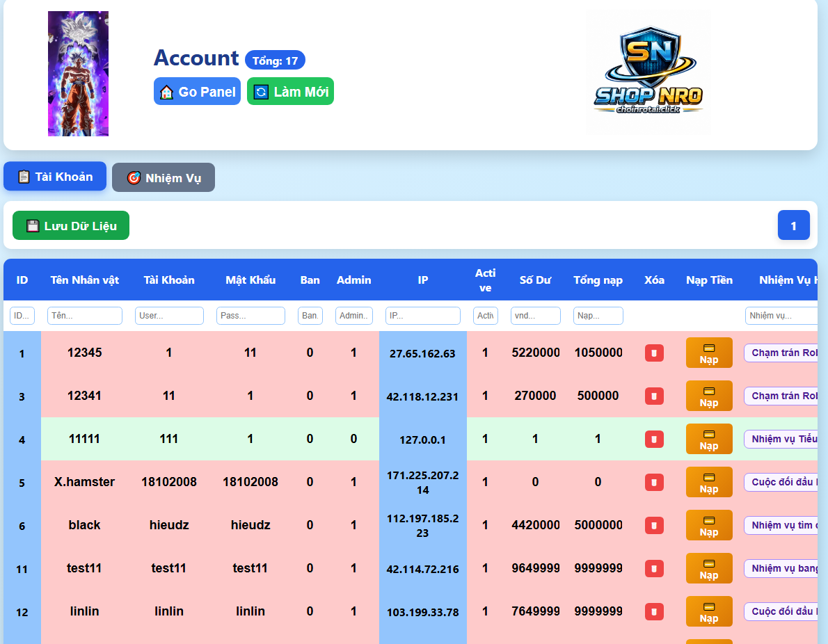Click balance value 4420000
This screenshot has height=644, width=828.
(x=536, y=525)
